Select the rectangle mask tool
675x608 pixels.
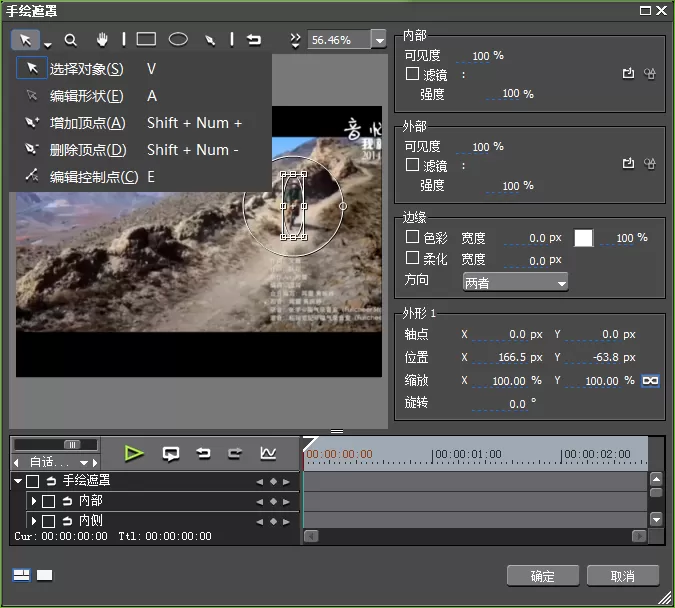146,40
